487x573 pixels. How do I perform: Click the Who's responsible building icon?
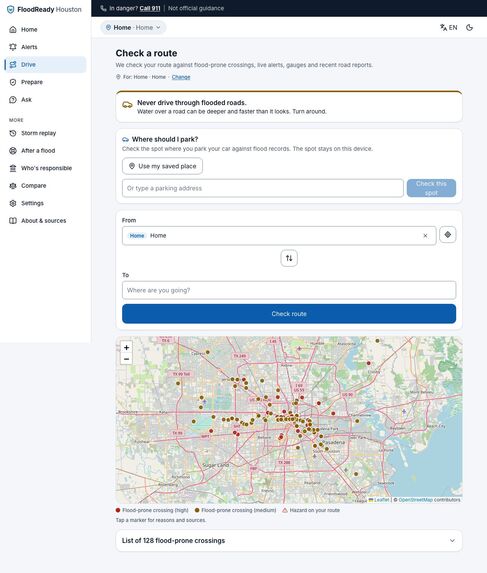point(13,168)
